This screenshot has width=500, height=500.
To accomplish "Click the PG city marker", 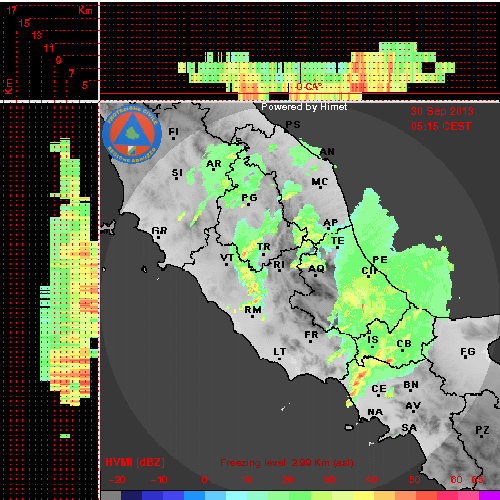I will 248,204.
